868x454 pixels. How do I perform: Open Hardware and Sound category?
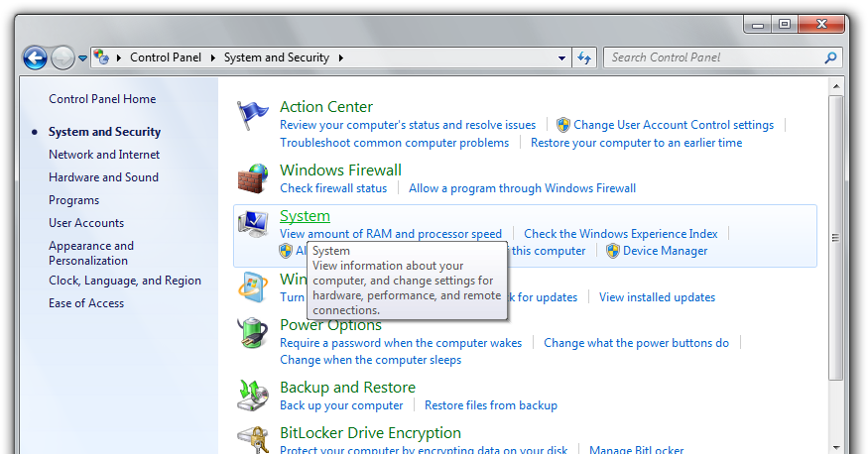pos(103,177)
